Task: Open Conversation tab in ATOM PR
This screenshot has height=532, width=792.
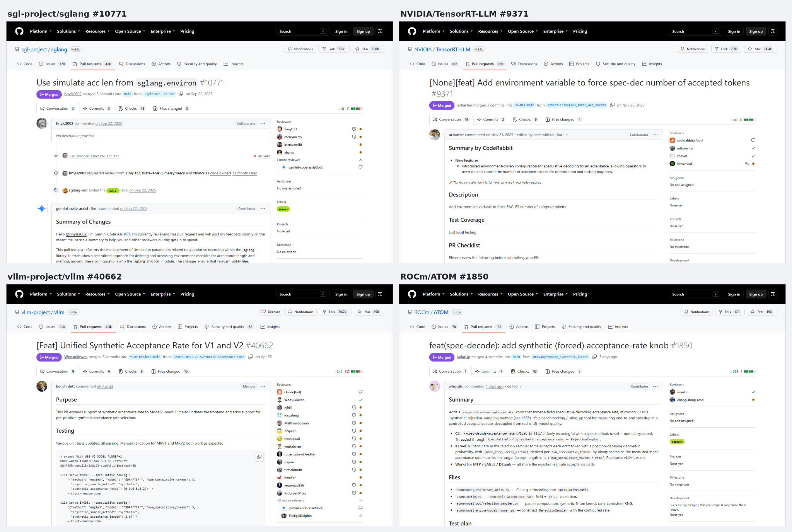Action: (450, 372)
